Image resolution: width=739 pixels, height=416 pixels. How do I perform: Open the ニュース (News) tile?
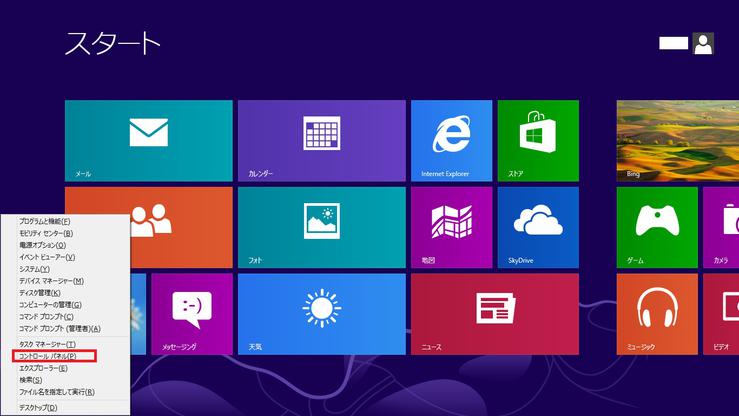(494, 313)
